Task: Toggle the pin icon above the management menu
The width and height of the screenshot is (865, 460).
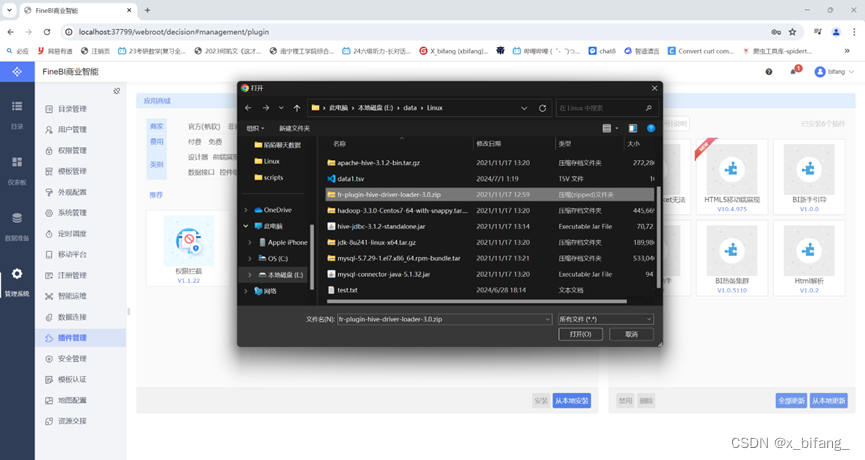Action: tap(116, 91)
